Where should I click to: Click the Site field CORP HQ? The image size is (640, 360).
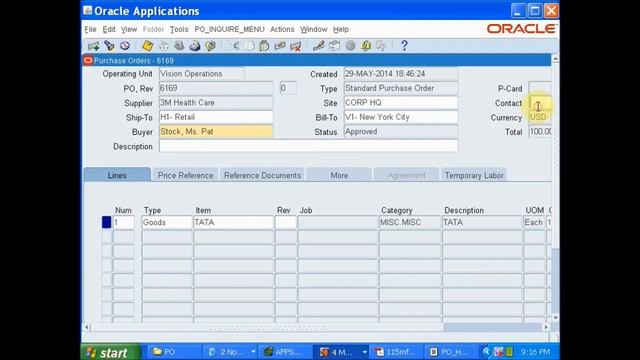[x=401, y=103]
